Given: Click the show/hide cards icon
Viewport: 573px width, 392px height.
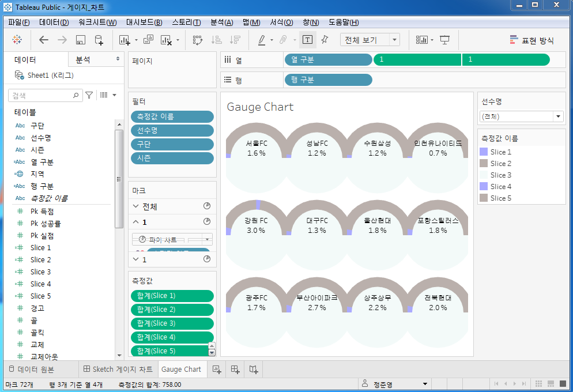Looking at the screenshot, I should 422,40.
